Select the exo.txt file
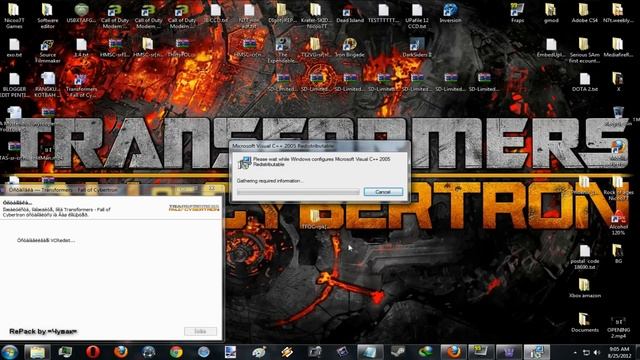Viewport: 640px width, 360px height. 14,48
